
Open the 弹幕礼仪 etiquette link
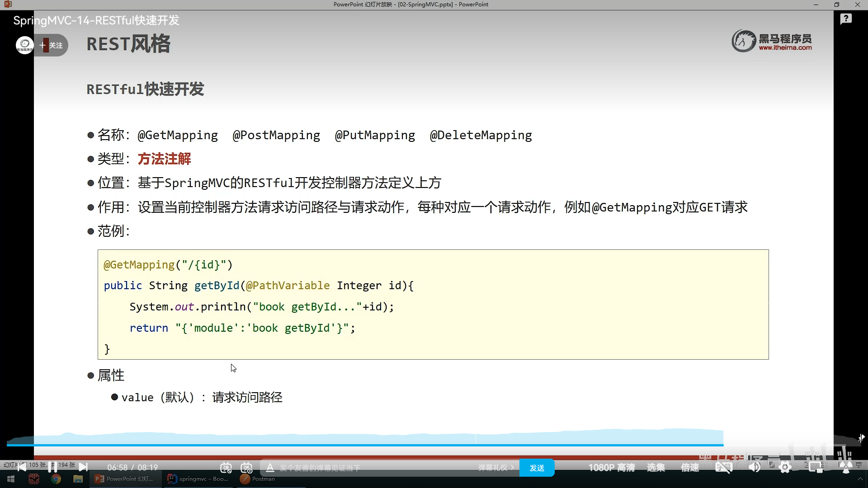tap(496, 468)
